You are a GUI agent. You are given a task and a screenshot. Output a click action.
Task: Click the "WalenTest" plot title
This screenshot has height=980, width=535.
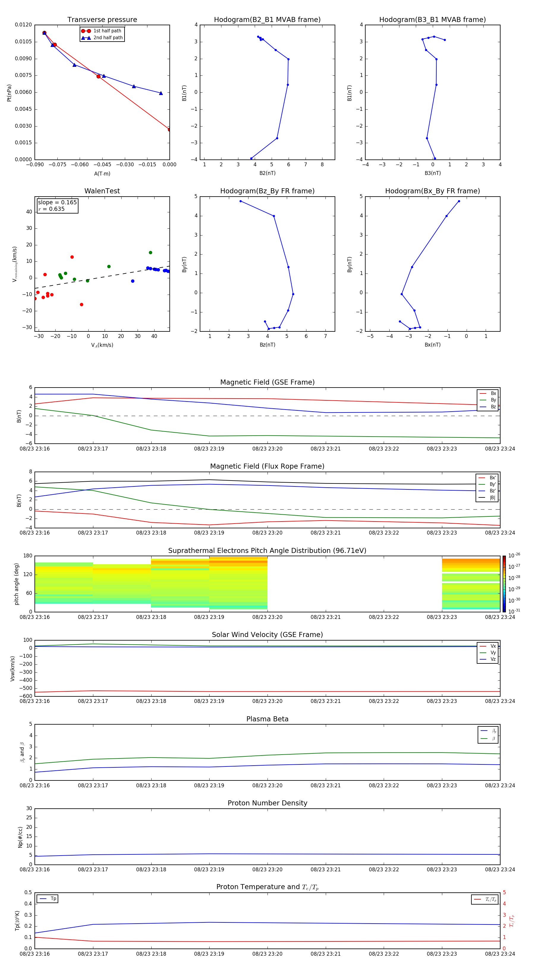click(102, 191)
